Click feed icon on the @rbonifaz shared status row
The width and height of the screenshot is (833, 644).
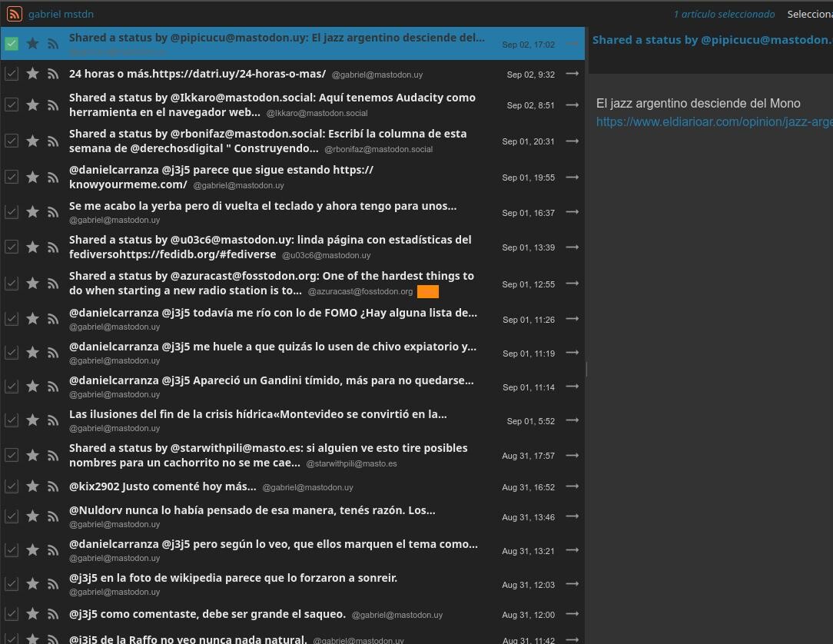tap(53, 141)
